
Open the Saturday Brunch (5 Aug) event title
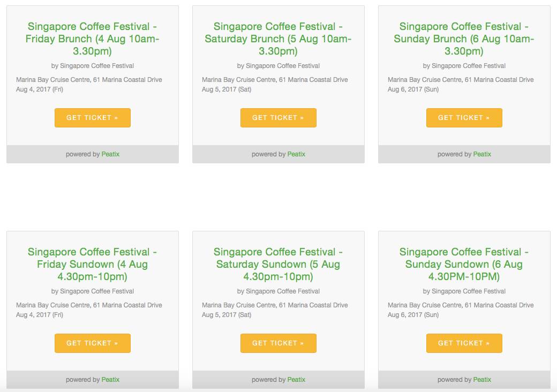pos(278,39)
